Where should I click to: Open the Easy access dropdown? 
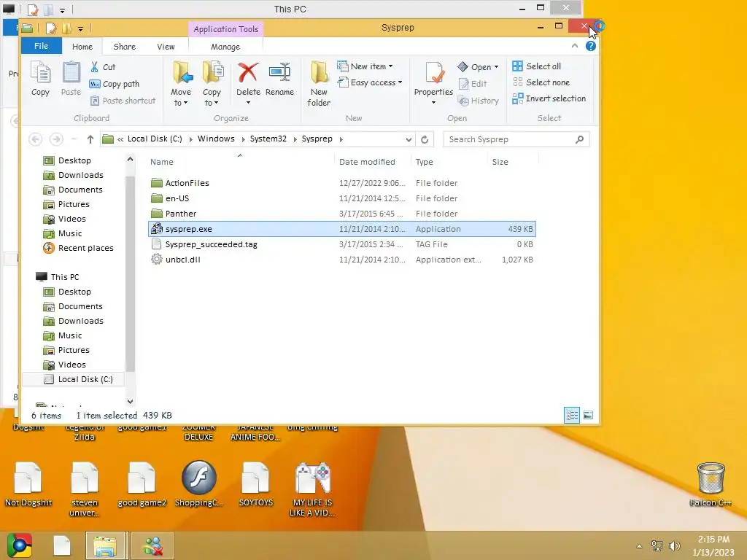(370, 82)
